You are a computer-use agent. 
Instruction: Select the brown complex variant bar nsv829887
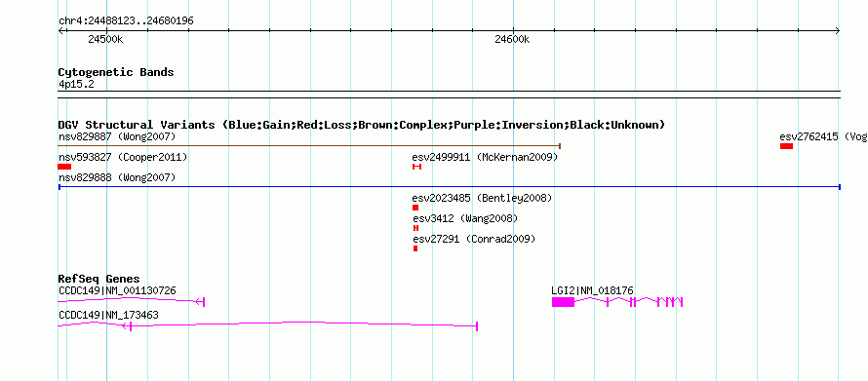(x=310, y=146)
